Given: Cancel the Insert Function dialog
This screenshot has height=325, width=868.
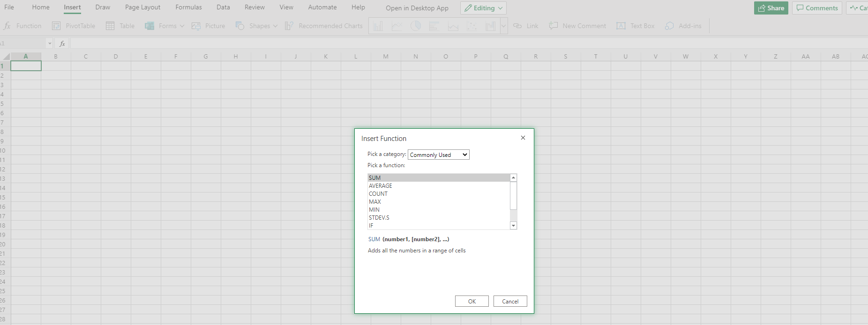Looking at the screenshot, I should (510, 301).
